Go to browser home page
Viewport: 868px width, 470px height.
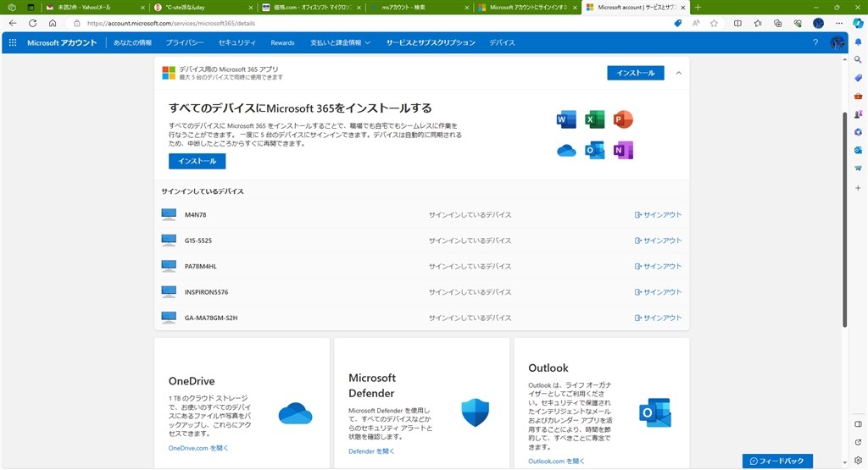(x=53, y=23)
